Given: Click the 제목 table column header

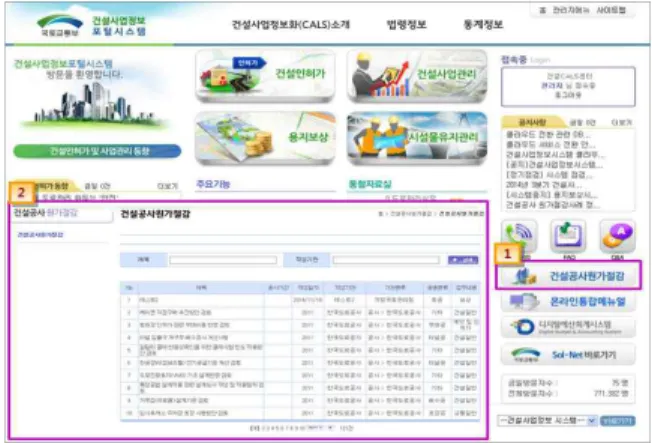Looking at the screenshot, I should point(201,287).
